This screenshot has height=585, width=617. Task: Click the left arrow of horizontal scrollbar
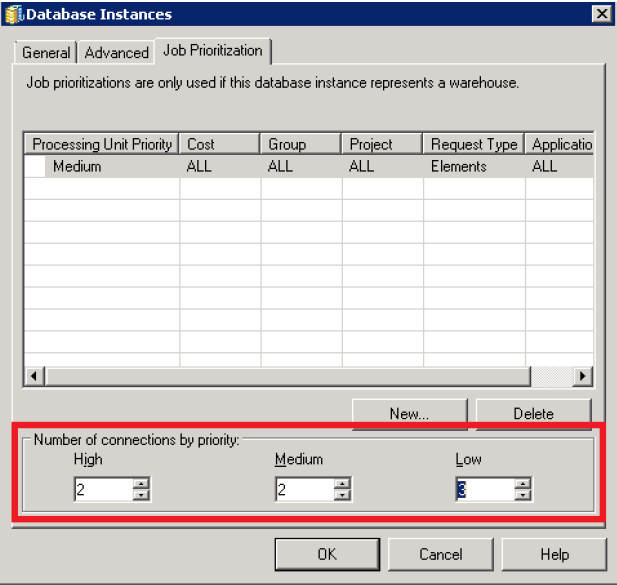[x=34, y=376]
